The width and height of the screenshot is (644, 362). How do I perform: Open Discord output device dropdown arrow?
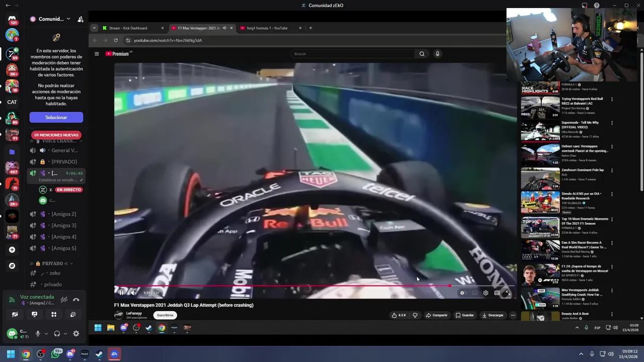coord(65,333)
